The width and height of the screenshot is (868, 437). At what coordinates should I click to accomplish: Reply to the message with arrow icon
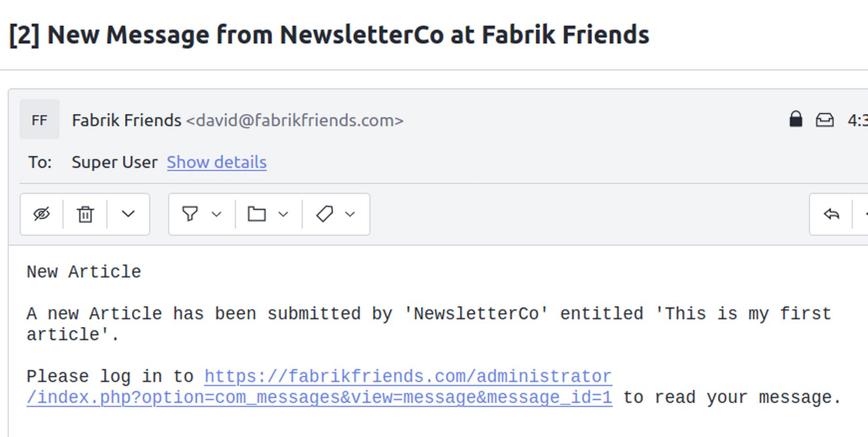(831, 214)
